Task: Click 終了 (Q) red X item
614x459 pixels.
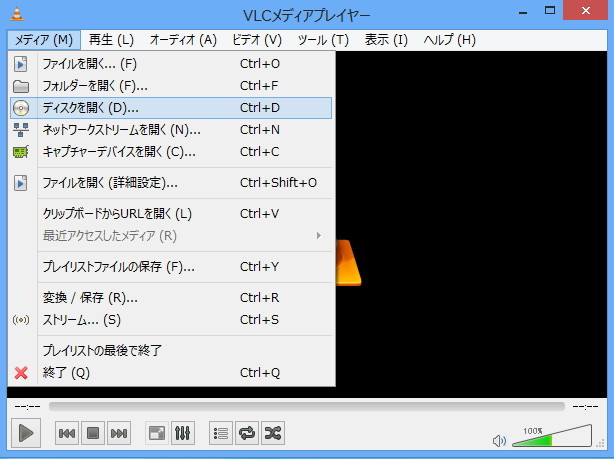Action: (x=66, y=372)
